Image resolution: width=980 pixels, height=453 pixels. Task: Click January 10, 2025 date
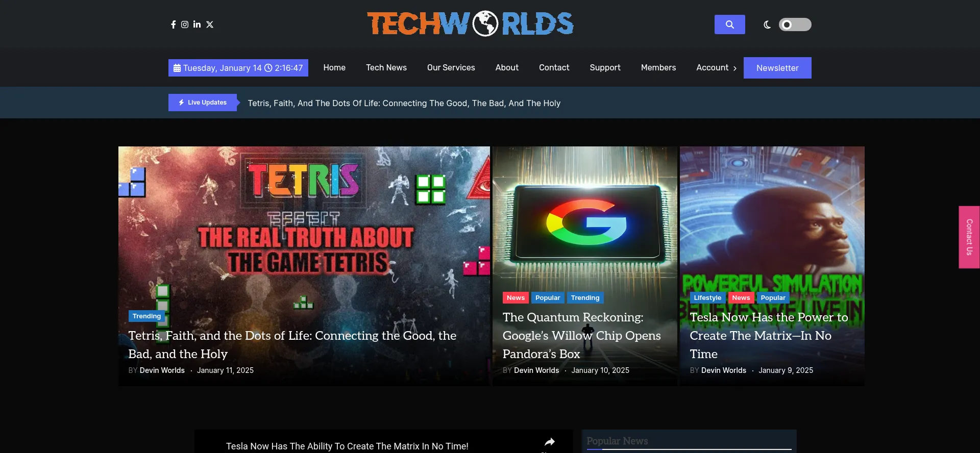(600, 370)
